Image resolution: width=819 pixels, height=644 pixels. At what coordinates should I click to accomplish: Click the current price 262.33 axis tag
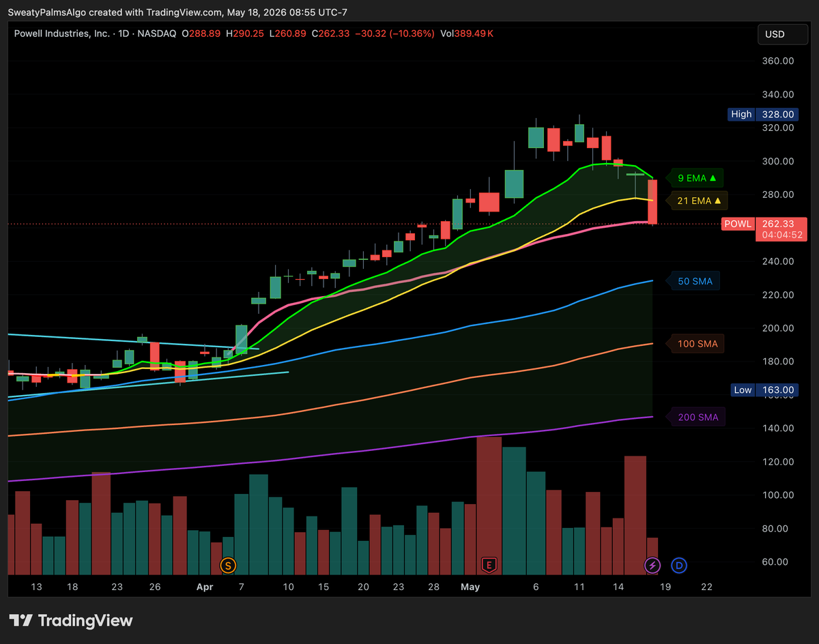point(780,224)
